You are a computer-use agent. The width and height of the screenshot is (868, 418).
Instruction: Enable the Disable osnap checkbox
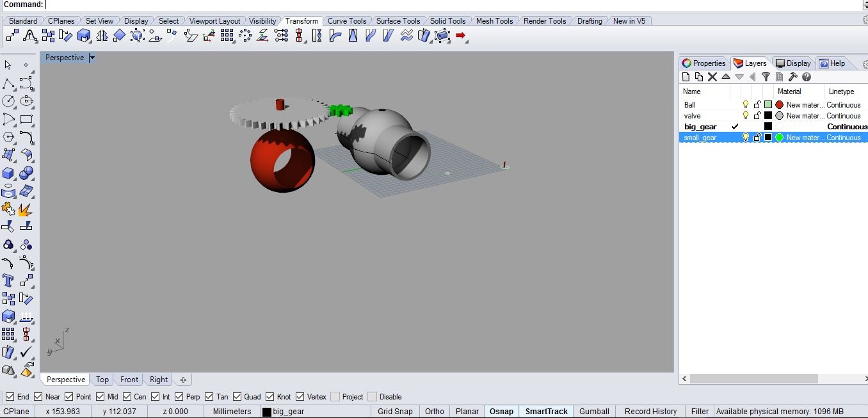point(372,397)
